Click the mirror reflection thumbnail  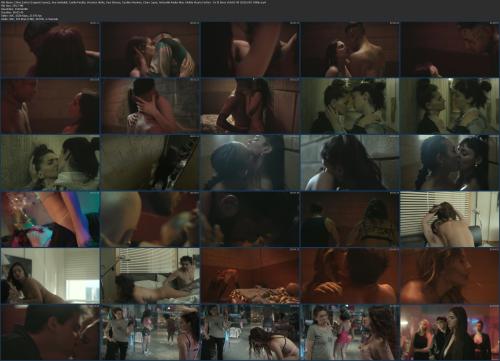click(x=450, y=106)
